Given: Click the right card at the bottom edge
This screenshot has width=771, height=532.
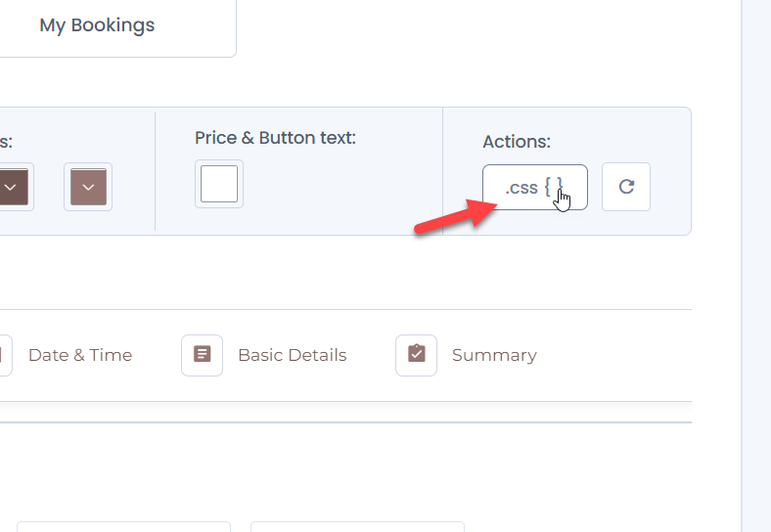Looking at the screenshot, I should (x=357, y=526).
